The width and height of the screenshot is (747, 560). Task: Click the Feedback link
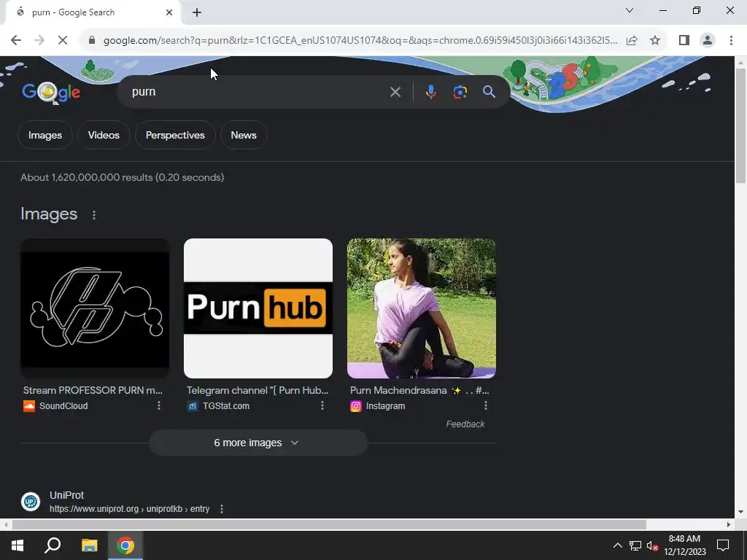(x=465, y=424)
